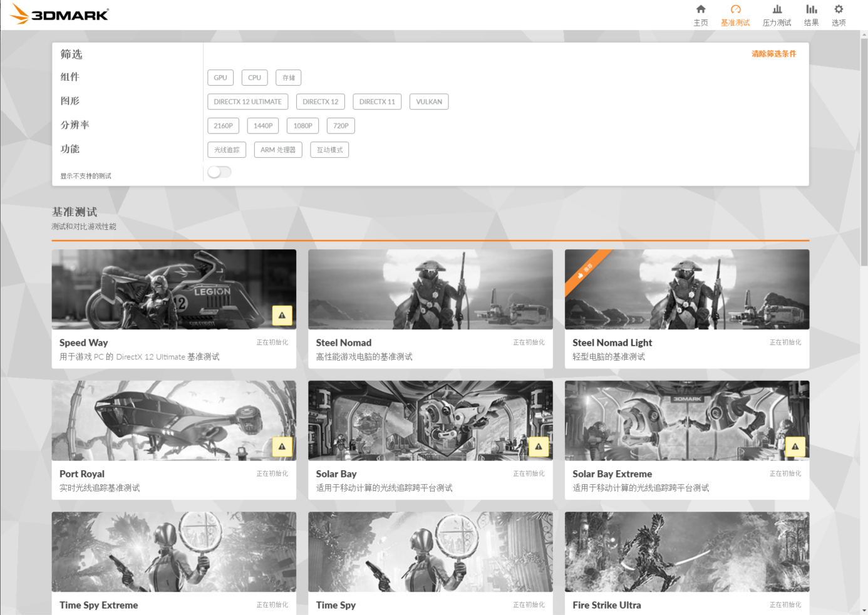The image size is (868, 615).
Task: Filter by interactive mode (互动模式)
Action: tap(329, 150)
